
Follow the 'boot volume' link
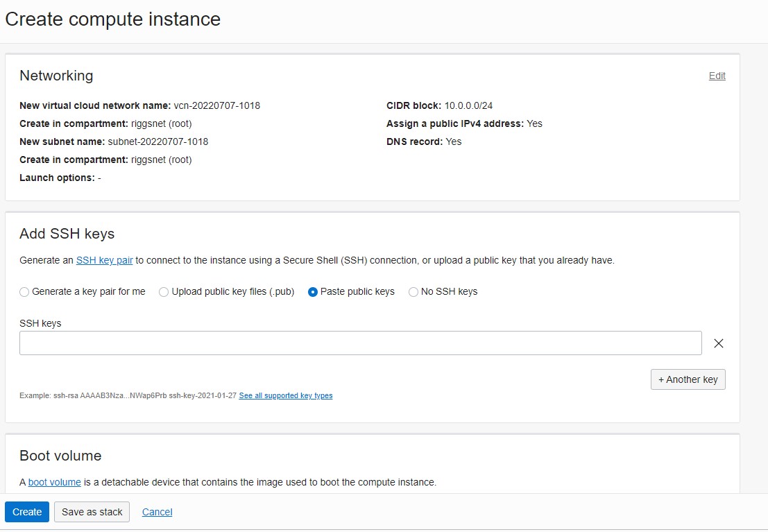click(54, 482)
